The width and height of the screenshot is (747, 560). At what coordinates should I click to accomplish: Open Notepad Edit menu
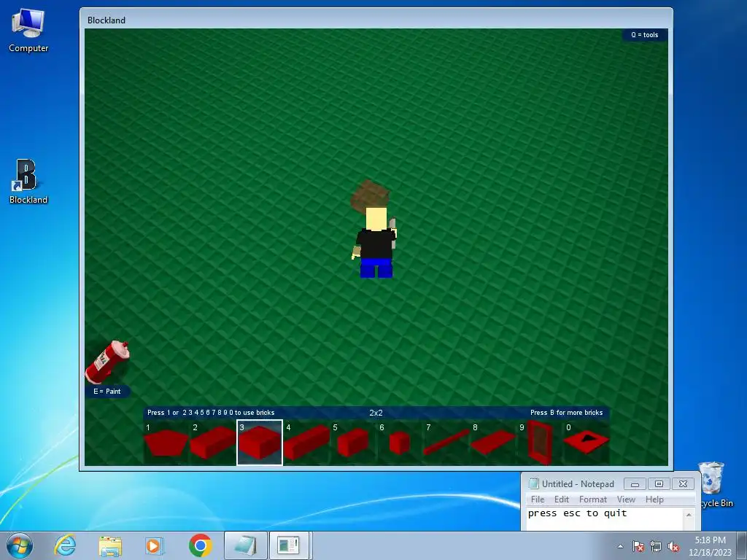tap(561, 499)
